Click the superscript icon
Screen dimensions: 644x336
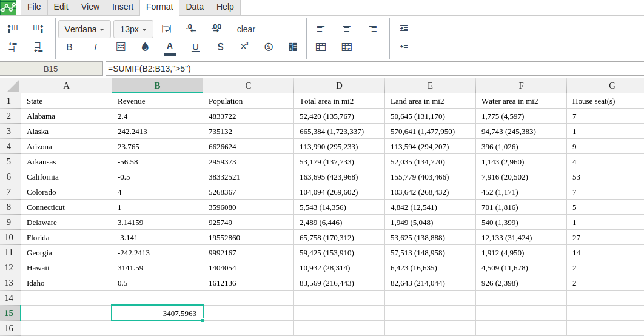point(244,47)
